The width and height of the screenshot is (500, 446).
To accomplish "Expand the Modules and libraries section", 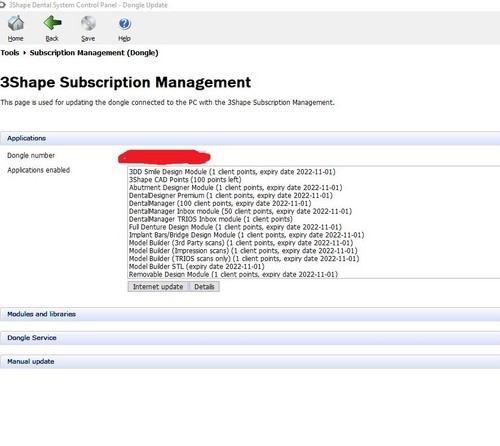I will (x=250, y=314).
